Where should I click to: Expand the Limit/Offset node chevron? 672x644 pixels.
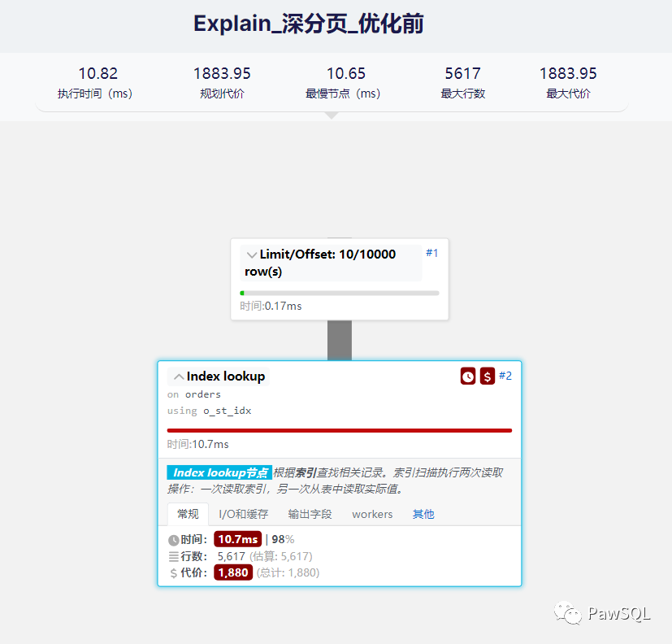coord(252,255)
